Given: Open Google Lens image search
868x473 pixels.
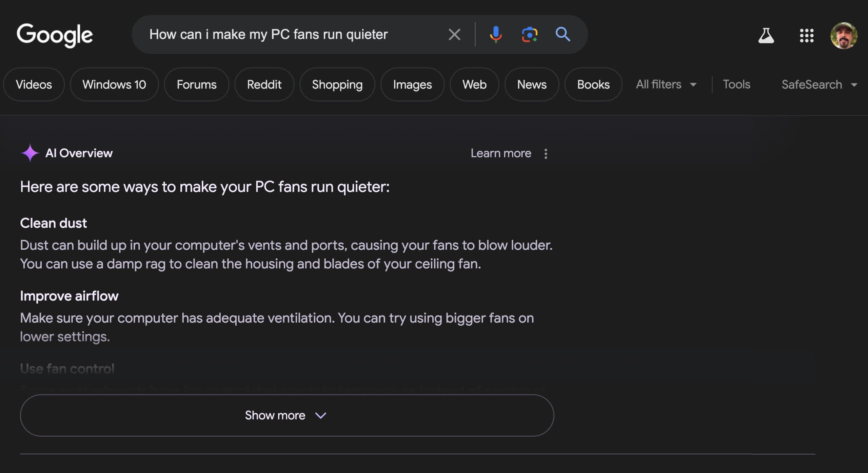Looking at the screenshot, I should tap(530, 34).
